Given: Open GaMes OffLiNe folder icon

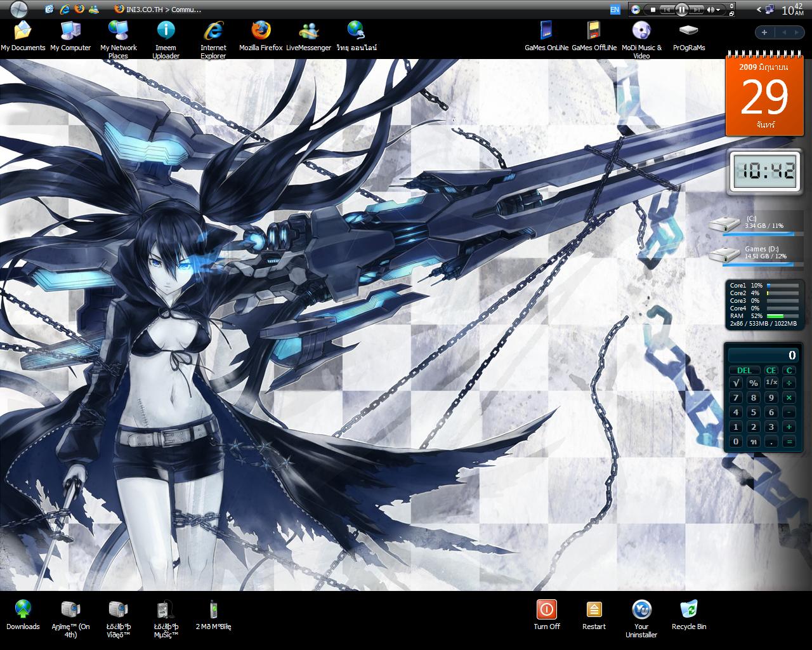Looking at the screenshot, I should point(594,36).
